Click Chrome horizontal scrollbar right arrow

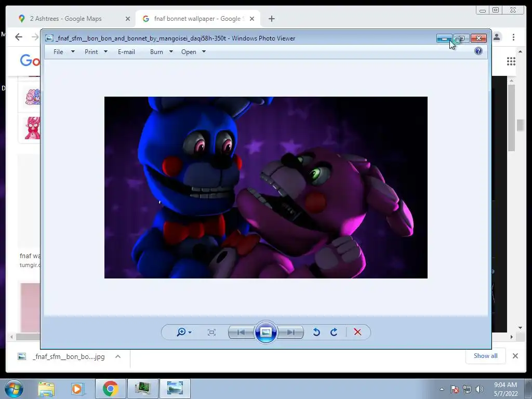point(512,337)
